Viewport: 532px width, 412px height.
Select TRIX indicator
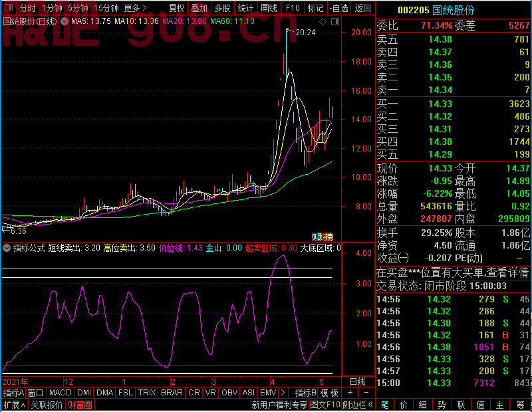pyautogui.click(x=147, y=393)
